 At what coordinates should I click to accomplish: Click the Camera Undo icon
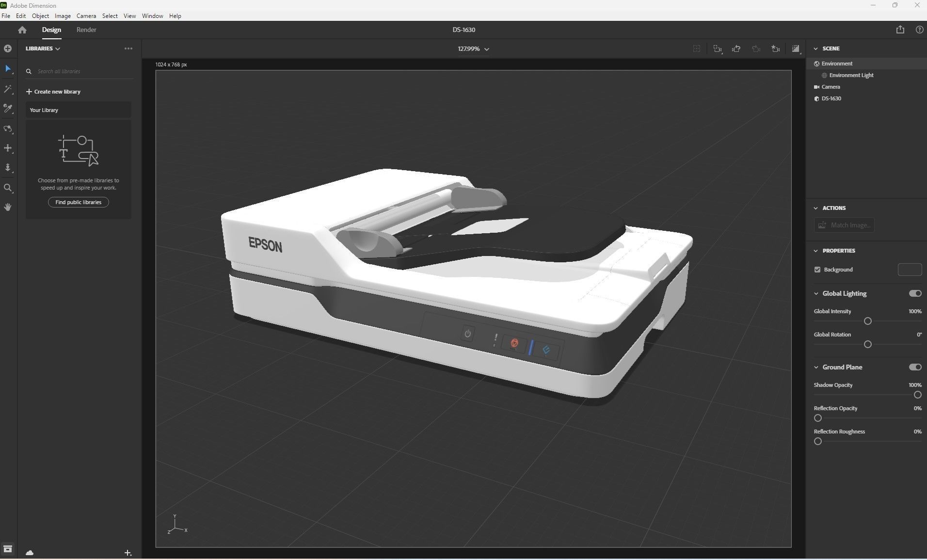click(x=736, y=48)
